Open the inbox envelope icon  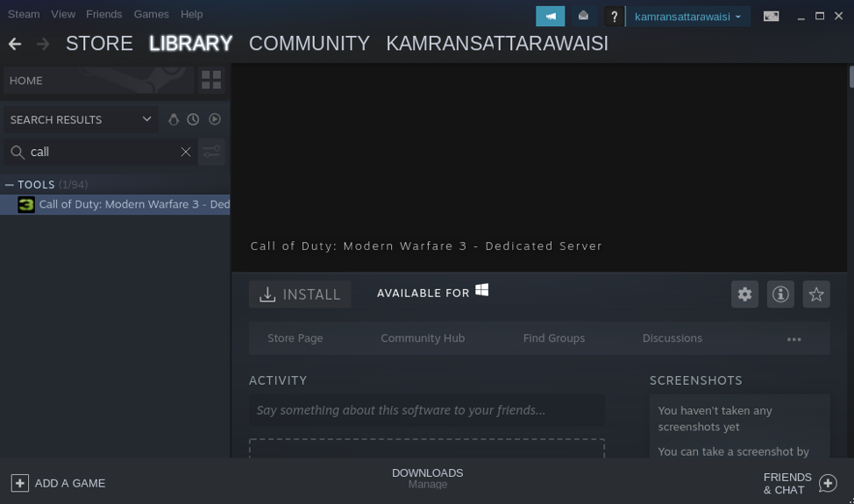pyautogui.click(x=583, y=16)
